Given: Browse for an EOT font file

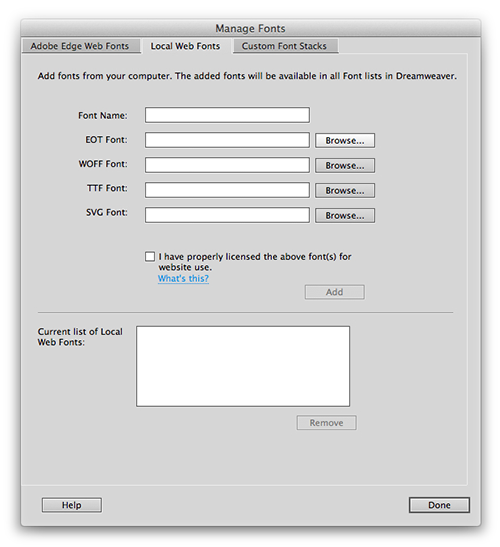Looking at the screenshot, I should [345, 141].
